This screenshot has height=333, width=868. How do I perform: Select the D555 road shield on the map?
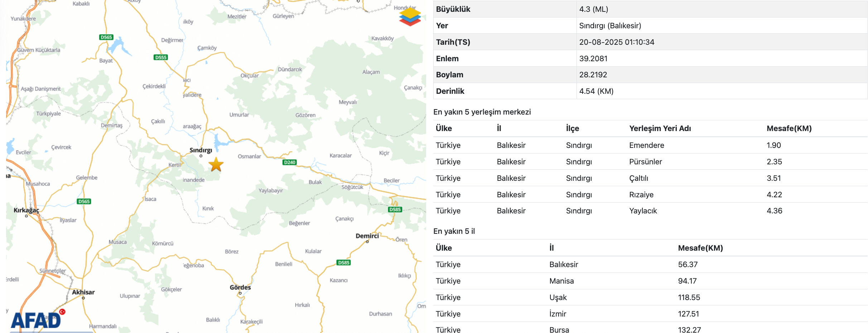(160, 57)
